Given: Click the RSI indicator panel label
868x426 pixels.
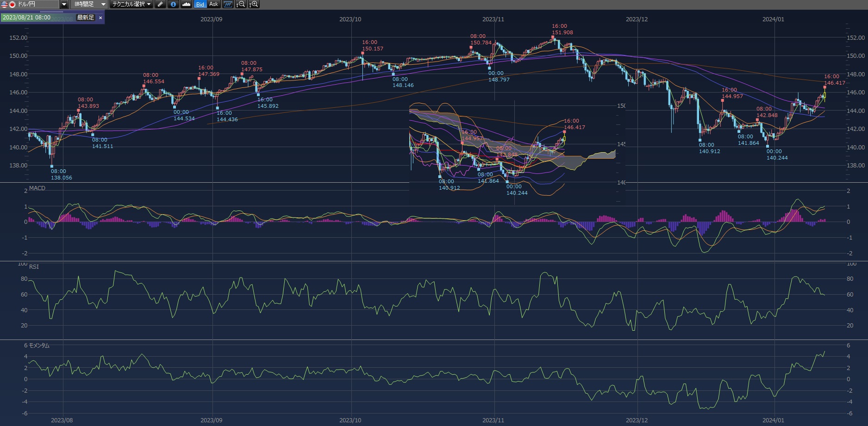Looking at the screenshot, I should tap(34, 267).
